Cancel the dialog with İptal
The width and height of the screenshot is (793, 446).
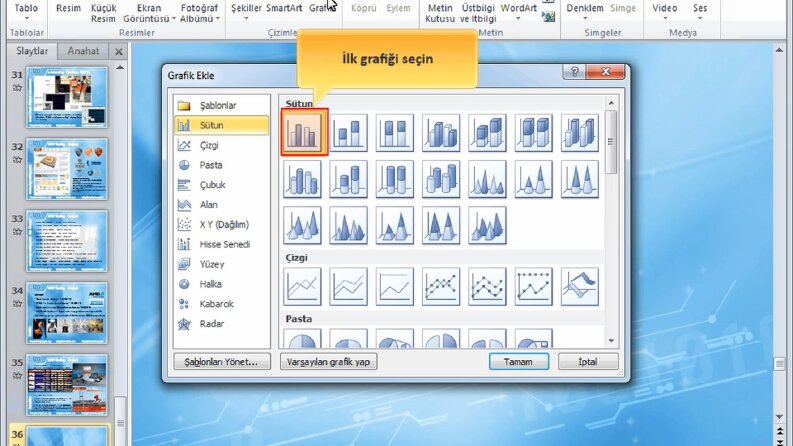[588, 362]
